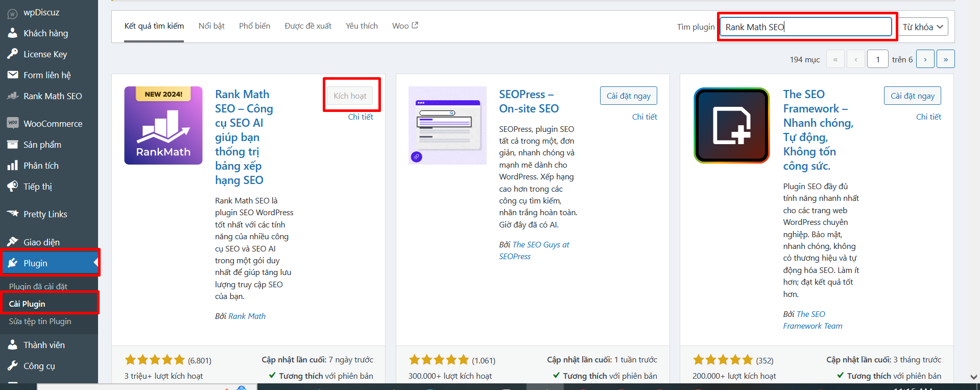Click the Plugin plug icon
Viewport: 980px width, 390px height.
(x=13, y=263)
